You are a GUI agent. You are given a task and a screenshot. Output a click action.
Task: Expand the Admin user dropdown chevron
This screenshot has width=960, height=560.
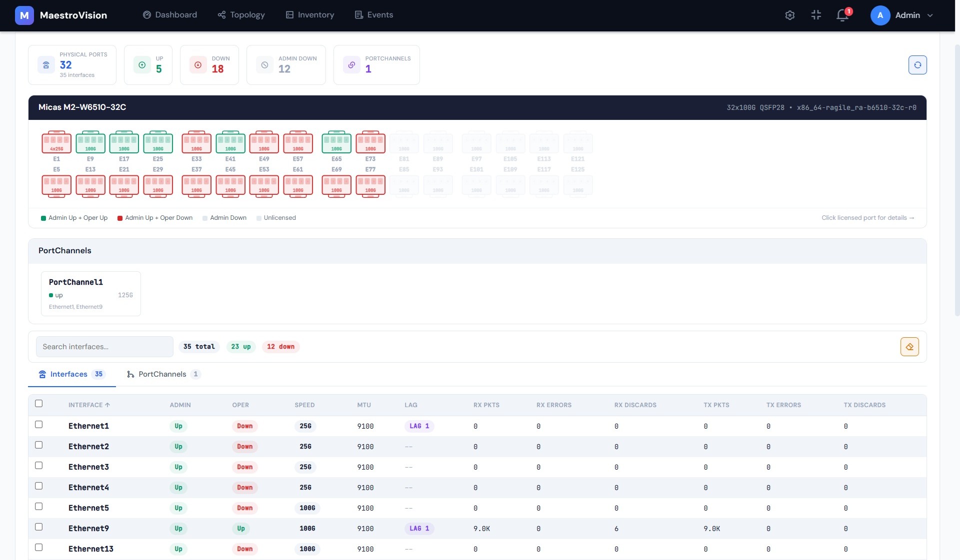[x=930, y=15]
